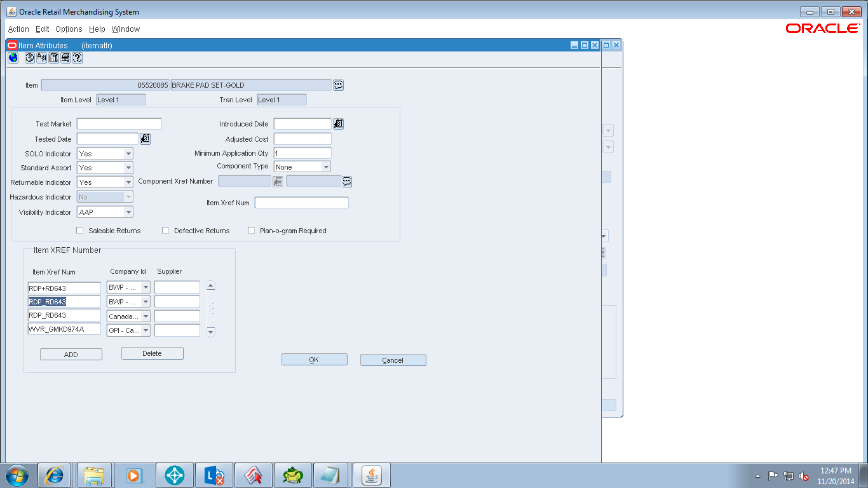Screen dimensions: 868x488
Task: Enable the Saleable Returns checkbox
Action: (x=80, y=231)
